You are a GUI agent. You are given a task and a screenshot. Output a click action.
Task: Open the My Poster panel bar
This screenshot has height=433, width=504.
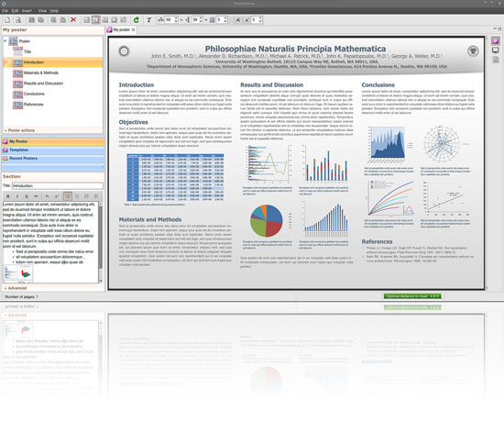tap(53, 141)
